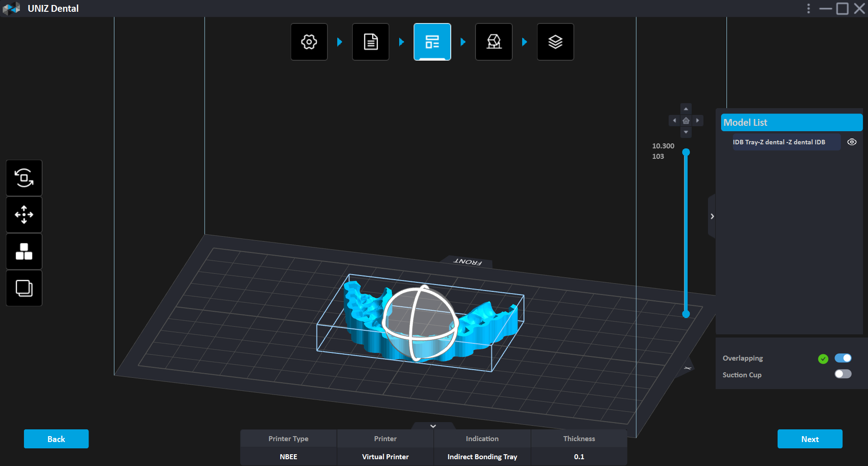Click the Next button
The height and width of the screenshot is (466, 868).
[x=810, y=439]
